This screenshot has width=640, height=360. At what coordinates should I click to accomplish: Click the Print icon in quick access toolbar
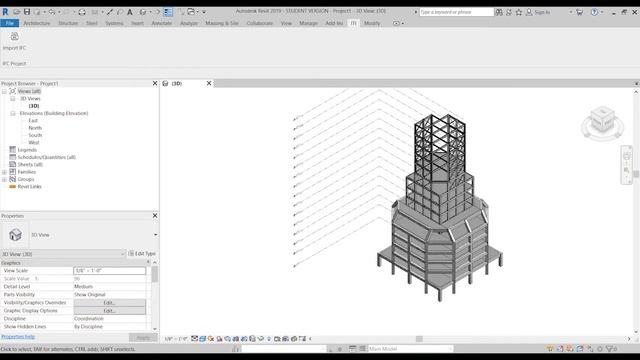(82, 12)
